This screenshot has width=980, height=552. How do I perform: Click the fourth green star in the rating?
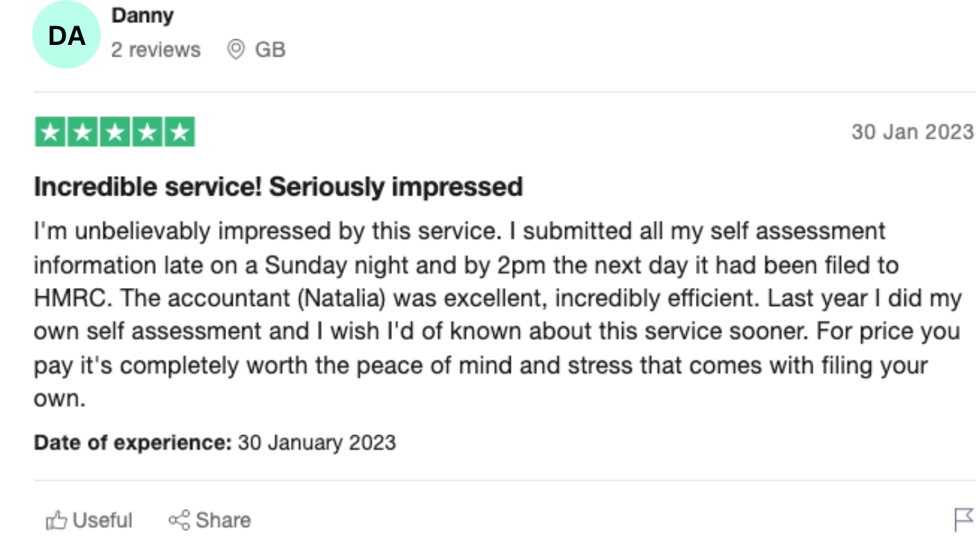click(147, 133)
